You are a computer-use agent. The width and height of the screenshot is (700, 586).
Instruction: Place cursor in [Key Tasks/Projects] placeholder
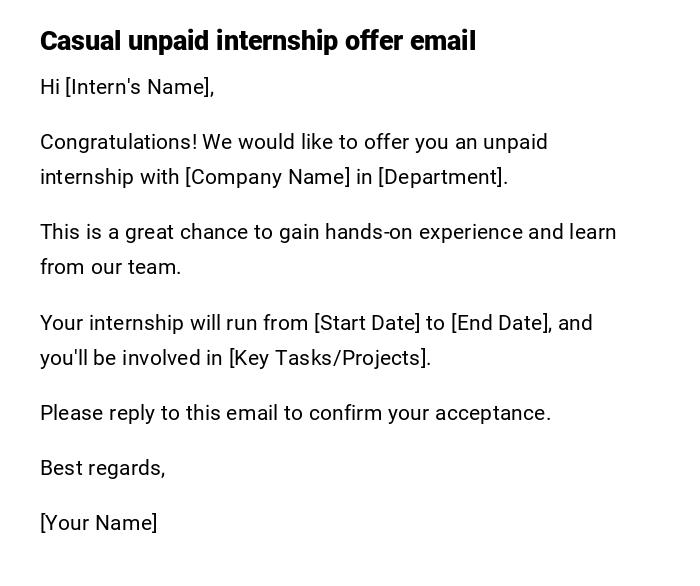pos(329,358)
